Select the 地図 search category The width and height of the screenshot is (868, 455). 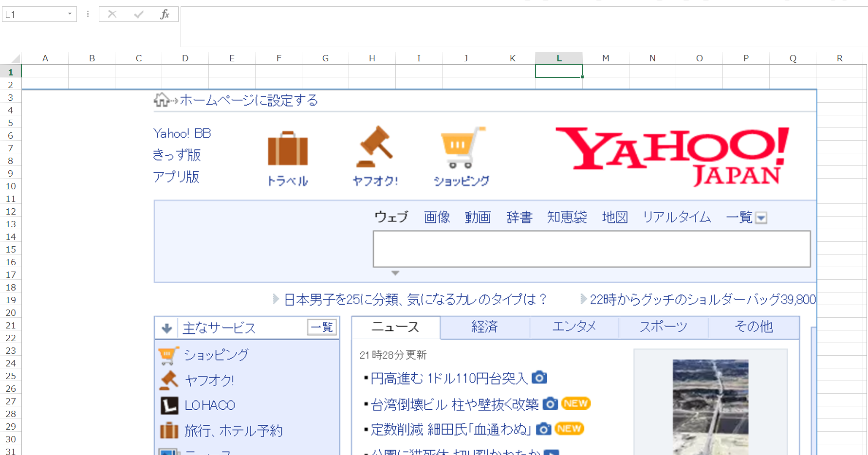click(615, 217)
